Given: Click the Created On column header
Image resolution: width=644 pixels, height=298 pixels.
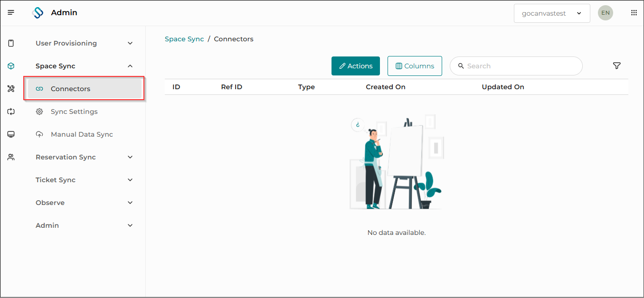Looking at the screenshot, I should tap(386, 87).
